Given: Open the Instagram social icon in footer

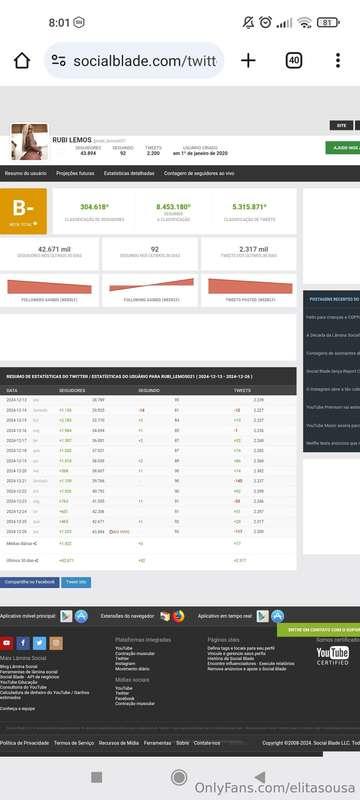Looking at the screenshot, I should point(57,643).
